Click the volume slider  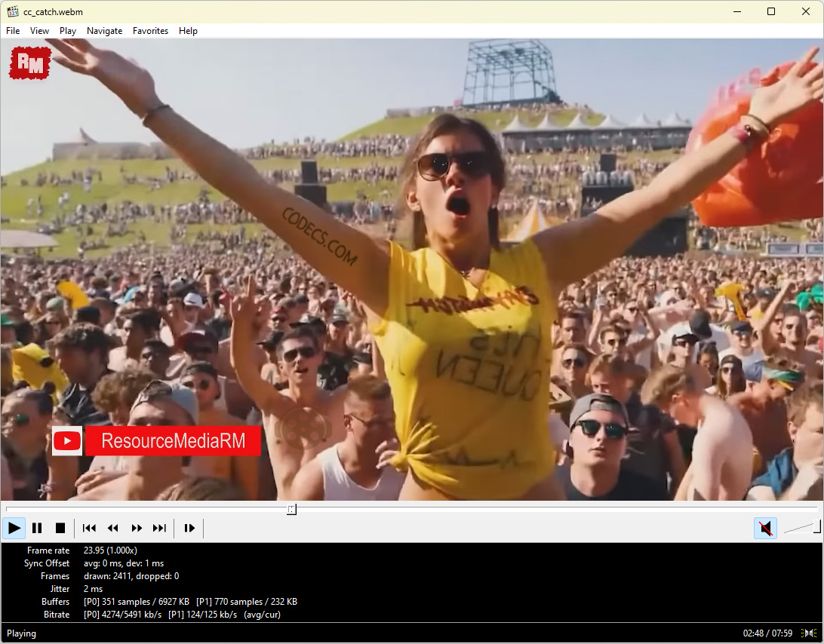tap(801, 528)
